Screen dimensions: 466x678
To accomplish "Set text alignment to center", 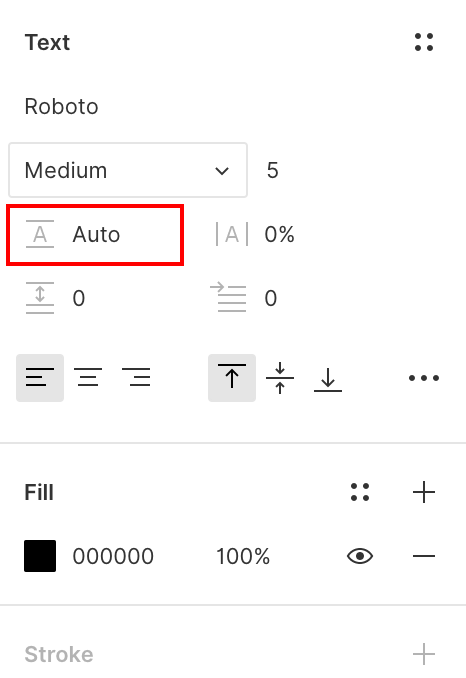I will (x=88, y=377).
